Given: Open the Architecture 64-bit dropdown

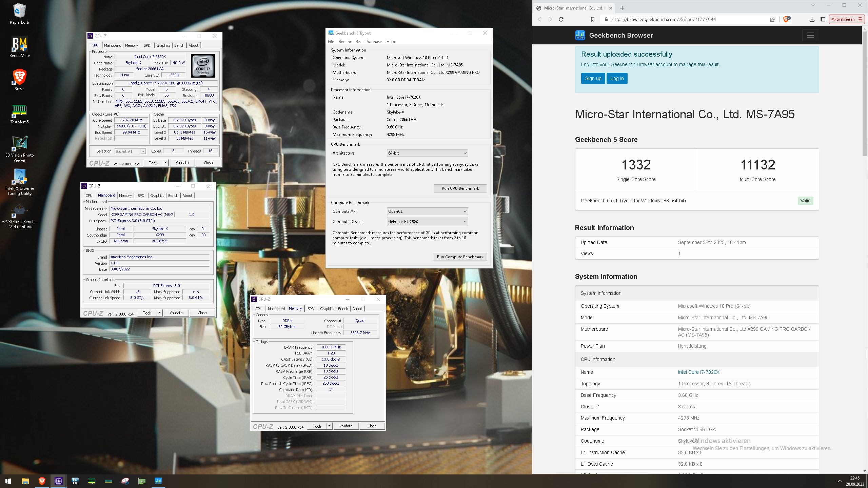Looking at the screenshot, I should (x=427, y=153).
